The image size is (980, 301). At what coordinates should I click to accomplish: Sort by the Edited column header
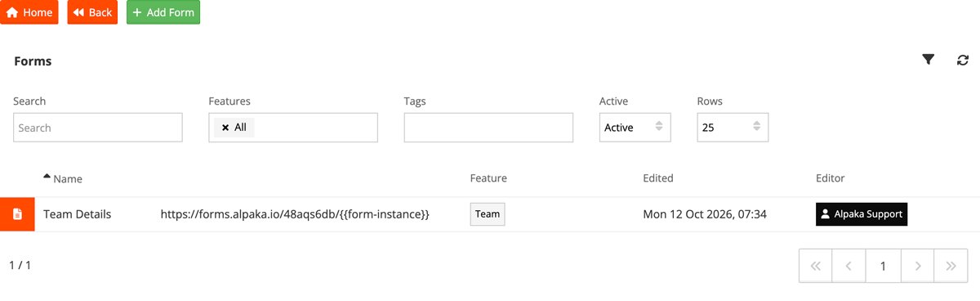[x=658, y=178]
